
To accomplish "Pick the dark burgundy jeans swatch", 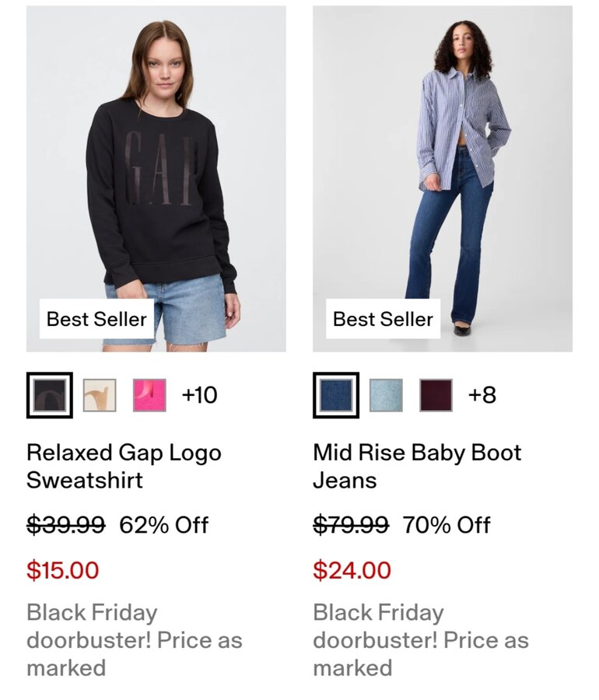I will point(436,395).
